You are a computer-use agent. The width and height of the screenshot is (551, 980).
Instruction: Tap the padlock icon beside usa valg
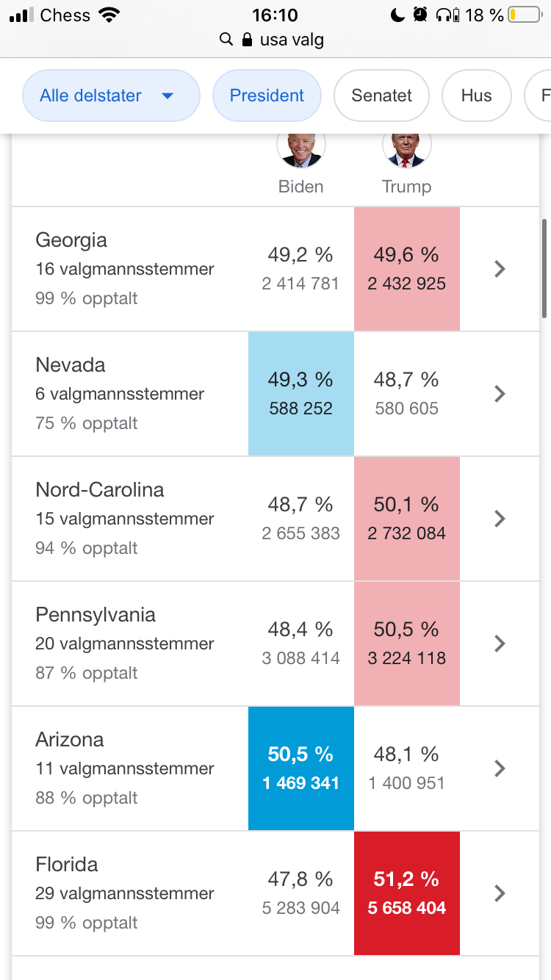point(247,40)
